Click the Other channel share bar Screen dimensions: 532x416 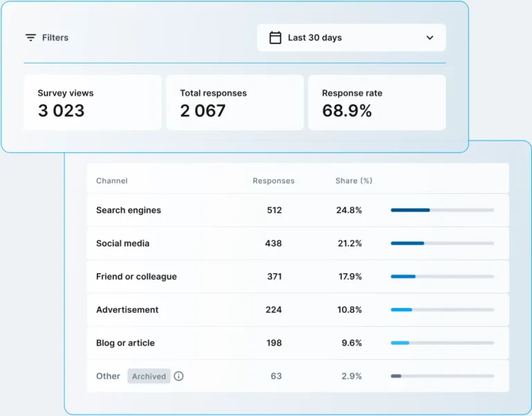pyautogui.click(x=443, y=376)
